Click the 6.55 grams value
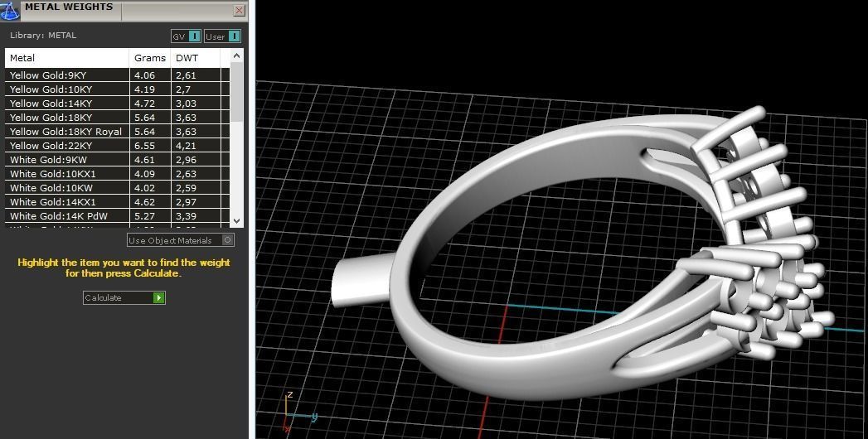This screenshot has width=868, height=439. [144, 146]
